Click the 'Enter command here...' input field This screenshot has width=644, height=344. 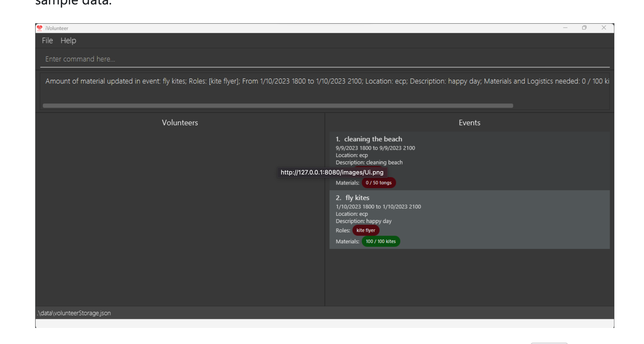(x=325, y=59)
